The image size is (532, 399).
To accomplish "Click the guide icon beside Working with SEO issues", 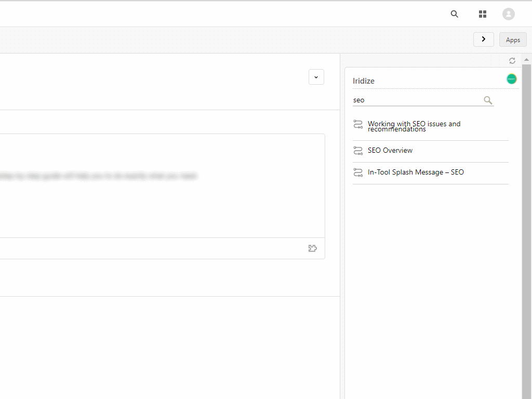I will [x=358, y=124].
